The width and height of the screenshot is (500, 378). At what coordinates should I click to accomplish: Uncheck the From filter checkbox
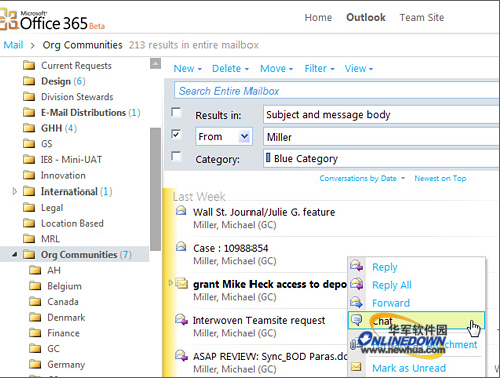coord(176,135)
